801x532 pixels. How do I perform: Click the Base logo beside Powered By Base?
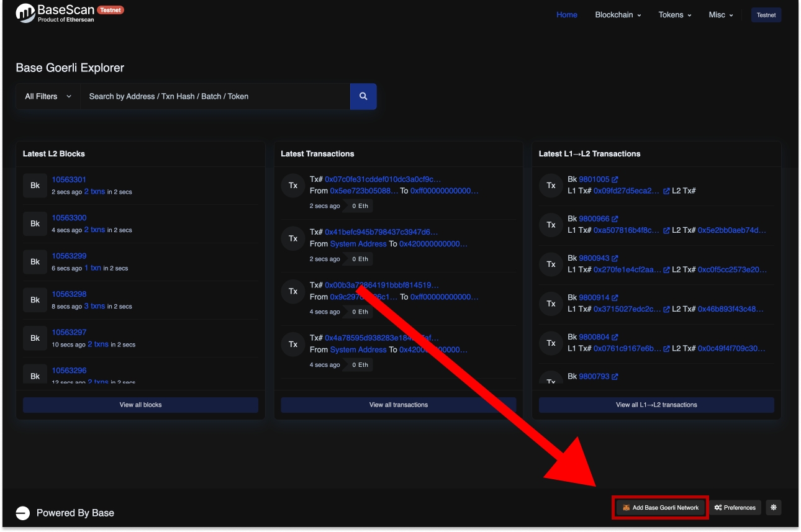click(x=22, y=513)
